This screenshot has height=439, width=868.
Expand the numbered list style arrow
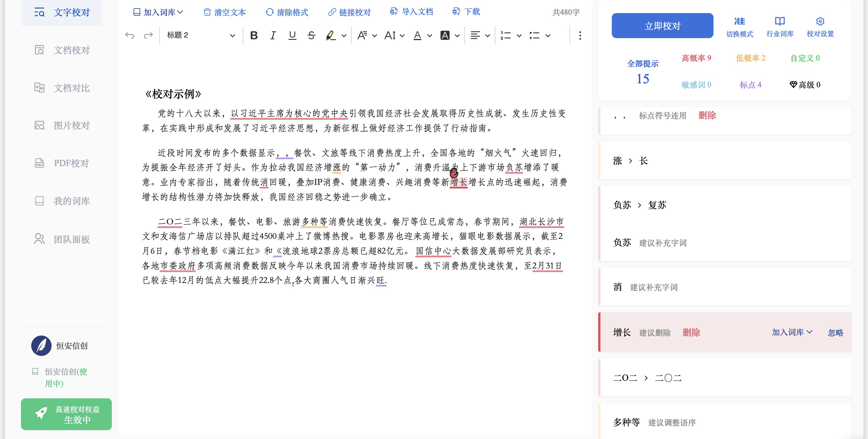point(519,35)
